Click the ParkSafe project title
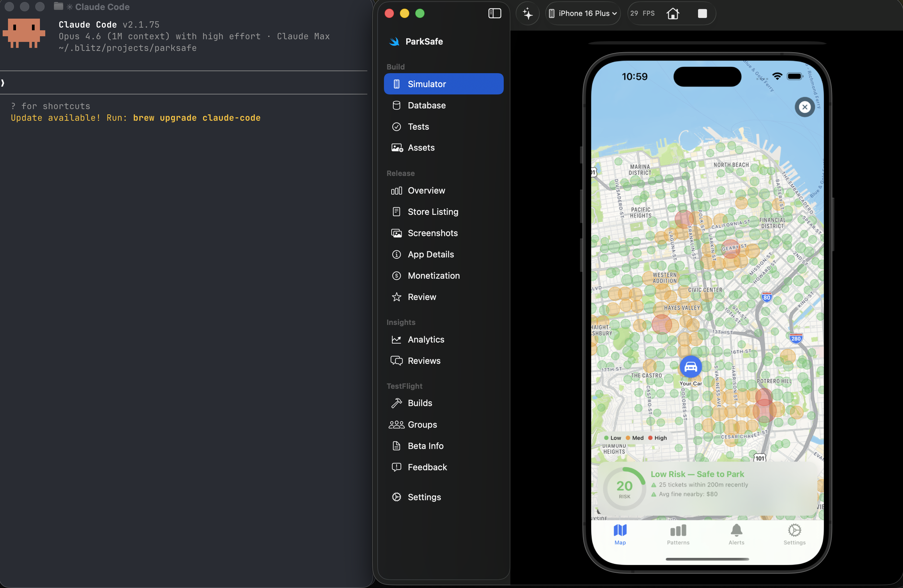 click(424, 41)
